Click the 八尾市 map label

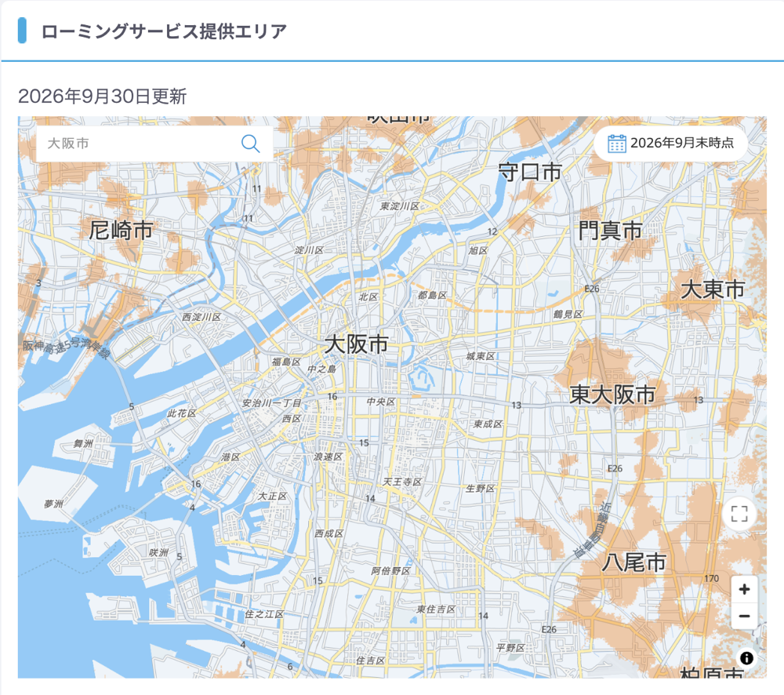click(x=634, y=562)
